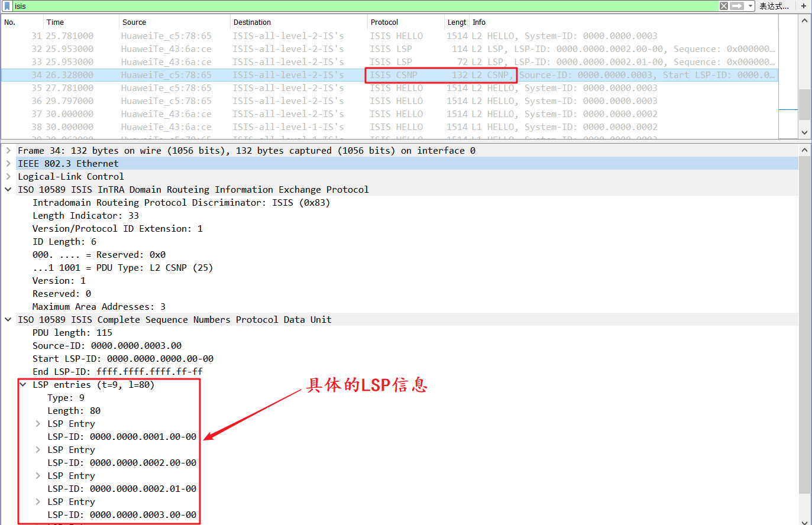Select Version/Protocol ID Extension: 1 field
812x525 pixels.
point(118,229)
